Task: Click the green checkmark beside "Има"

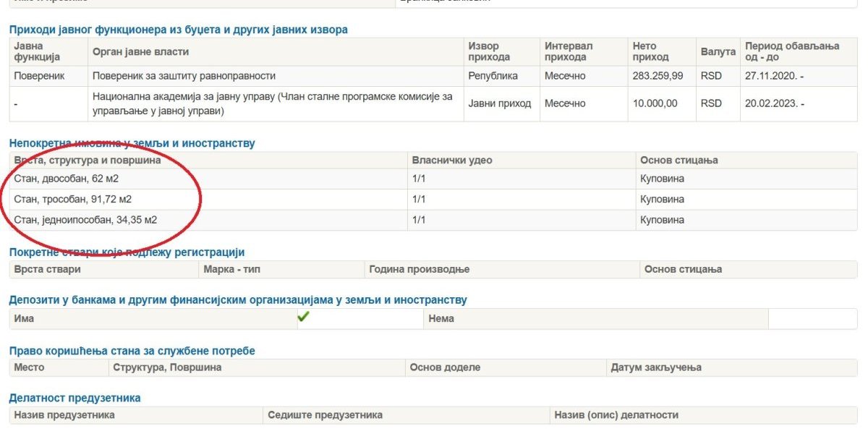Action: [x=303, y=317]
